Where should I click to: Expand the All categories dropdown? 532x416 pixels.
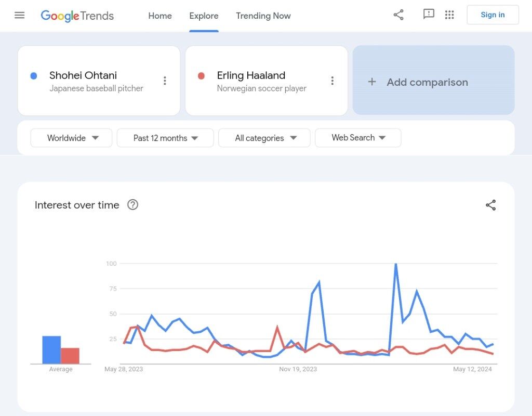coord(264,138)
